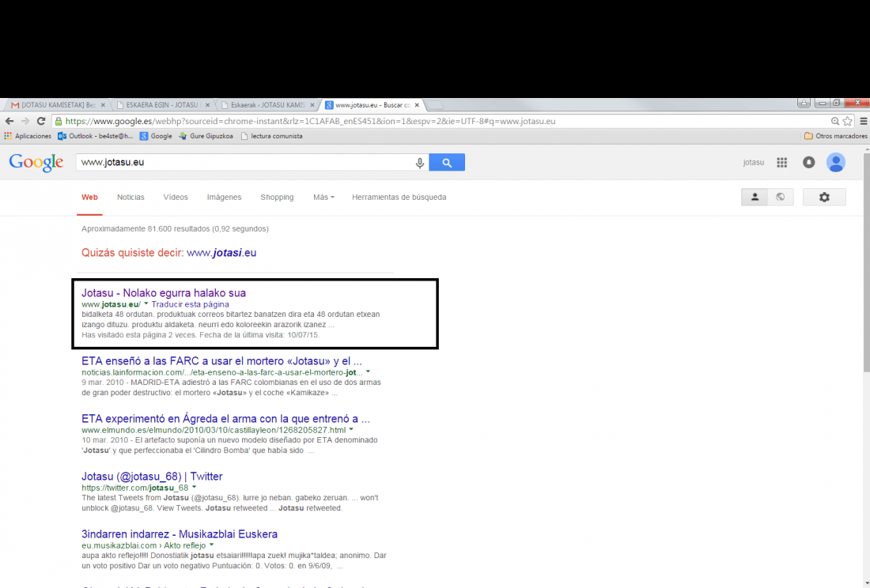
Task: Open the lectura comunista bookmark
Action: [272, 136]
